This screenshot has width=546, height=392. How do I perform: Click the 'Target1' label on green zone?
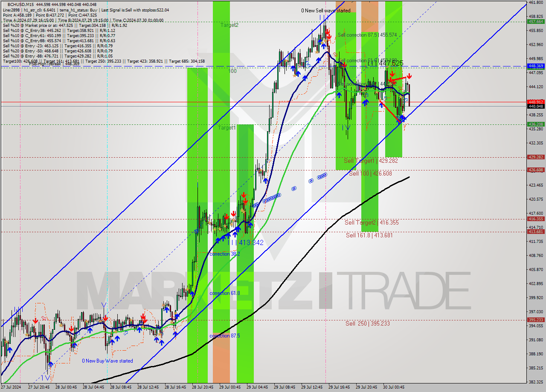point(227,128)
